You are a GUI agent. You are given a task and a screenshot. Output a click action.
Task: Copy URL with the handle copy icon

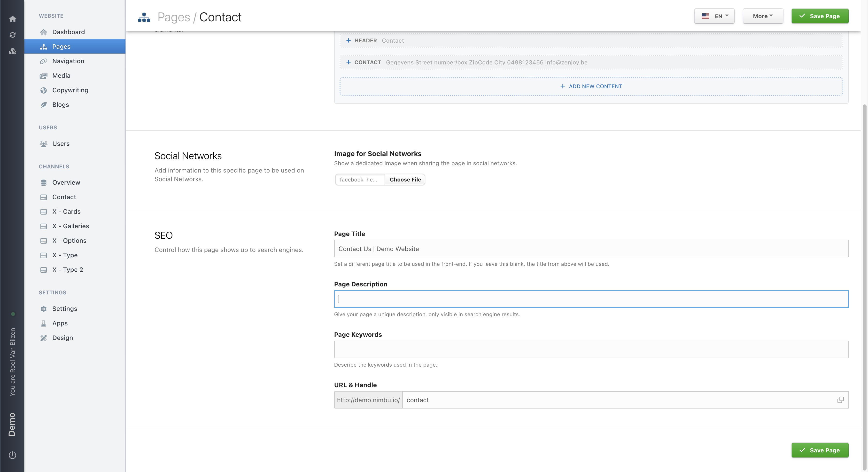tap(840, 400)
